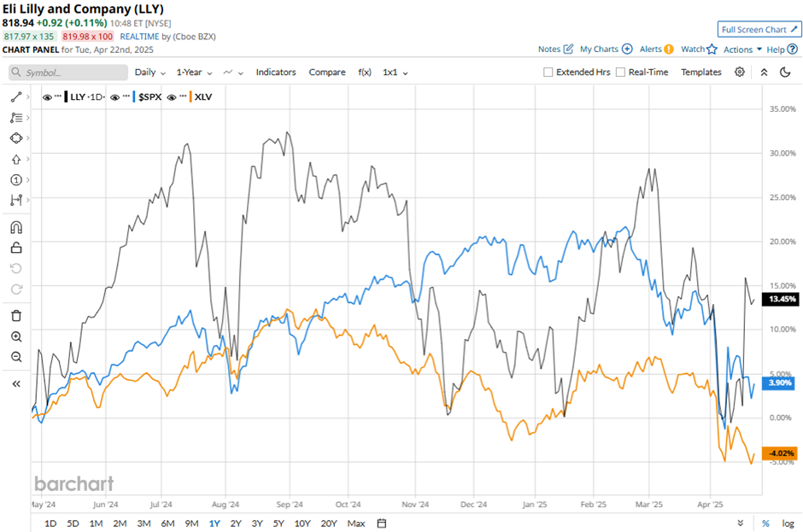Click the Alerts notification icon
Image resolution: width=803 pixels, height=532 pixels.
click(669, 50)
